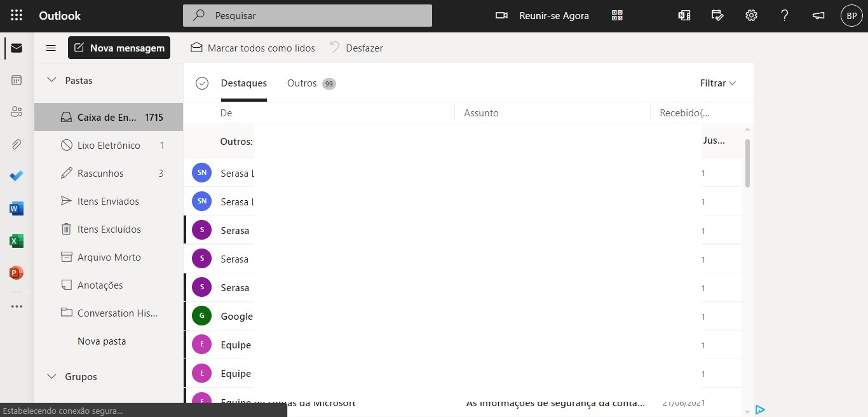Launch Word from the left rail
The width and height of the screenshot is (868, 417).
coord(17,208)
